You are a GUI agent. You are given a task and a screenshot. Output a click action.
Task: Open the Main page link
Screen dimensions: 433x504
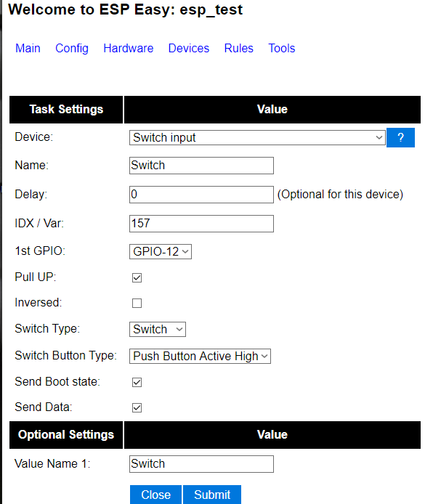[x=28, y=48]
